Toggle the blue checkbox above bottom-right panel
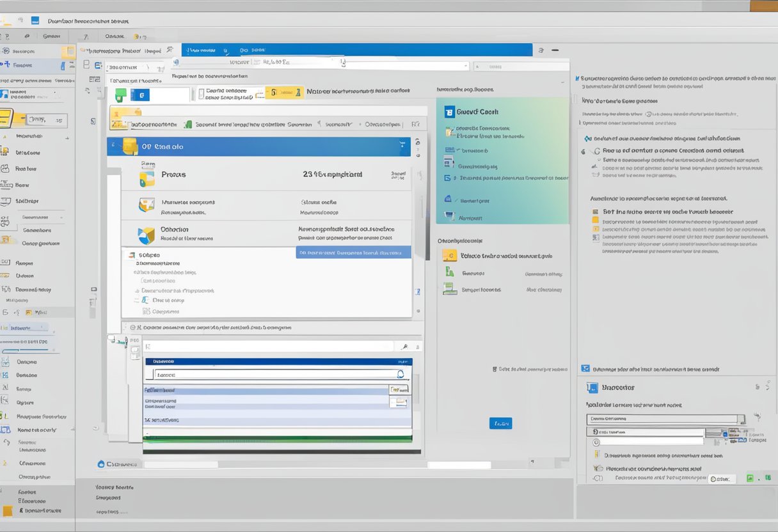Image resolution: width=778 pixels, height=532 pixels. coord(585,368)
